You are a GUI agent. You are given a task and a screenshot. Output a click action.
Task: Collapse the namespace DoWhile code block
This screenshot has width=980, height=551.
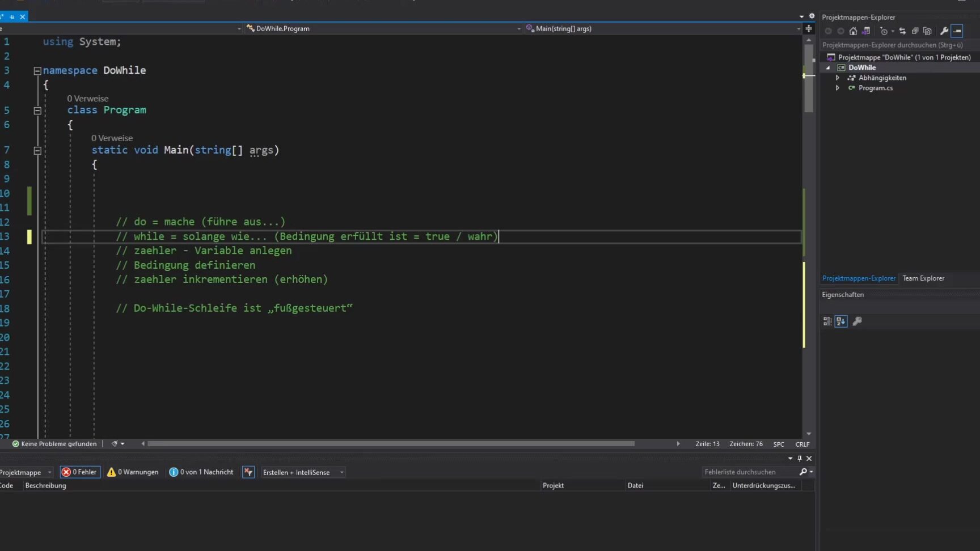point(37,71)
